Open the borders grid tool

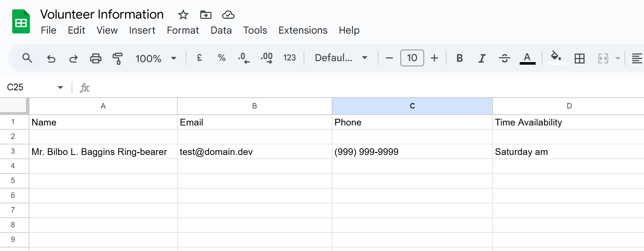coord(579,58)
